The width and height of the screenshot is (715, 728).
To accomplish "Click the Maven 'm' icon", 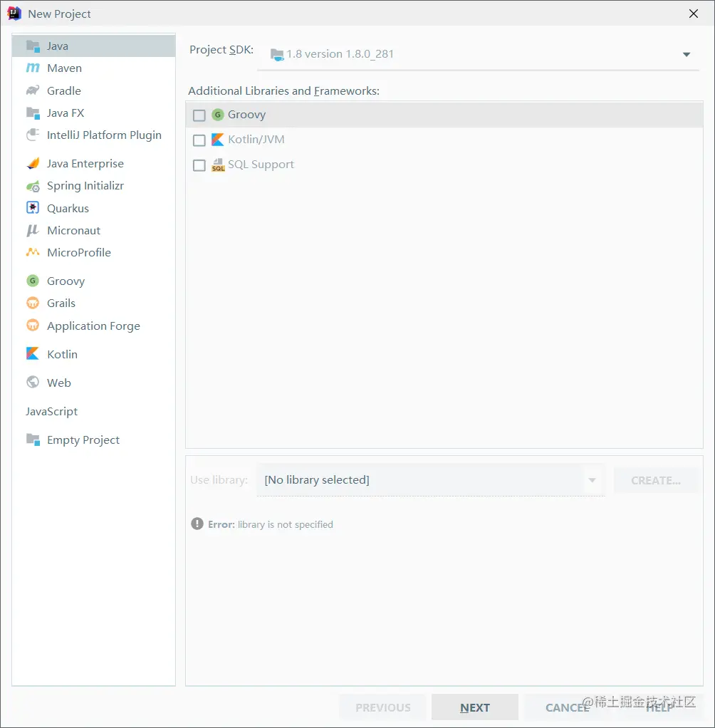I will click(33, 68).
